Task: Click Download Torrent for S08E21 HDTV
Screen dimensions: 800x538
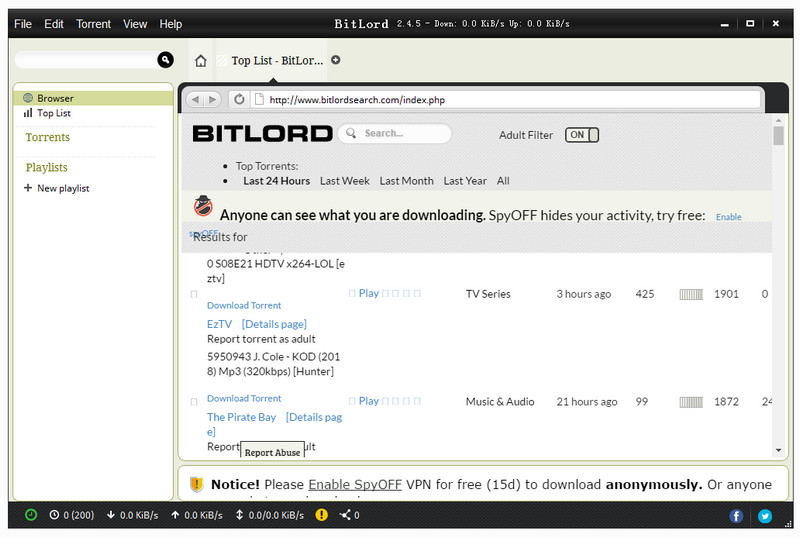Action: point(244,305)
